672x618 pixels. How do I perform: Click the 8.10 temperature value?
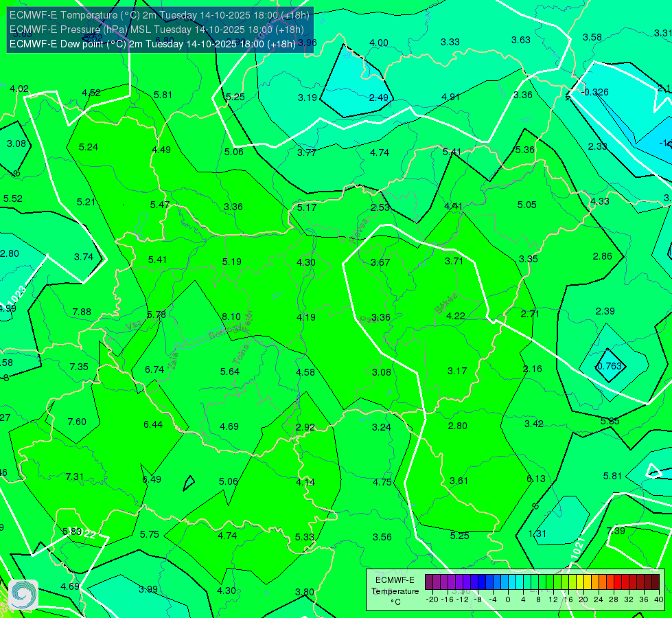[231, 317]
